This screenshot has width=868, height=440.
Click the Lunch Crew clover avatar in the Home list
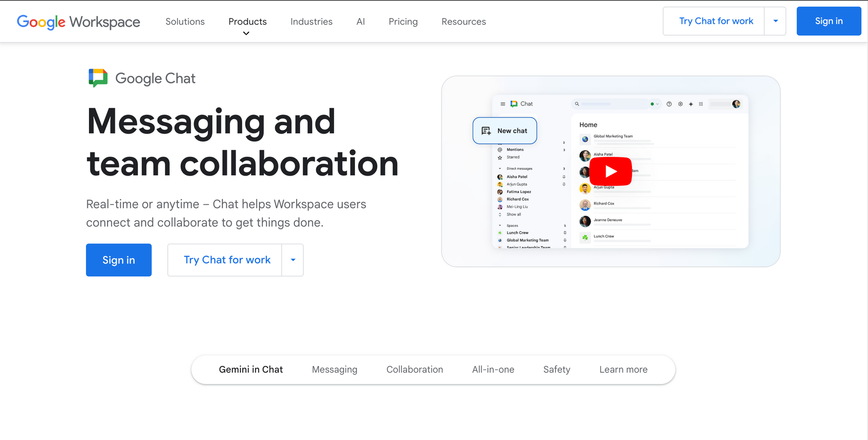[x=585, y=238]
